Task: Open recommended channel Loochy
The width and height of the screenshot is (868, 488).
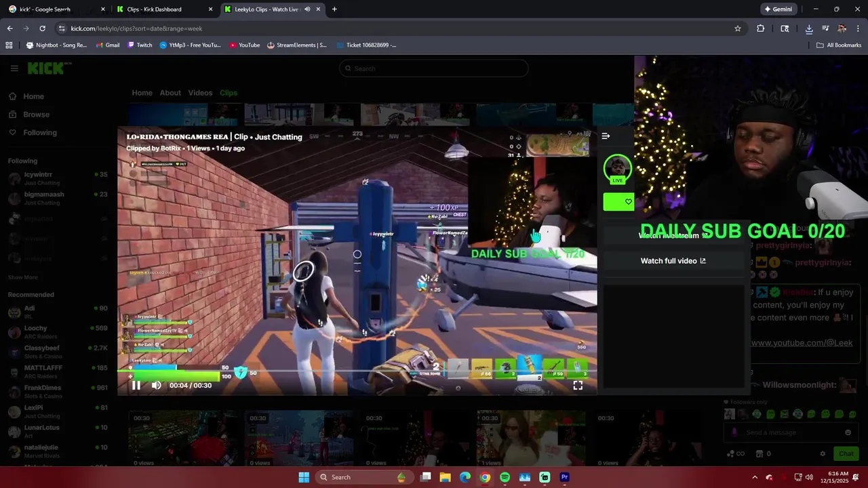Action: pyautogui.click(x=58, y=331)
